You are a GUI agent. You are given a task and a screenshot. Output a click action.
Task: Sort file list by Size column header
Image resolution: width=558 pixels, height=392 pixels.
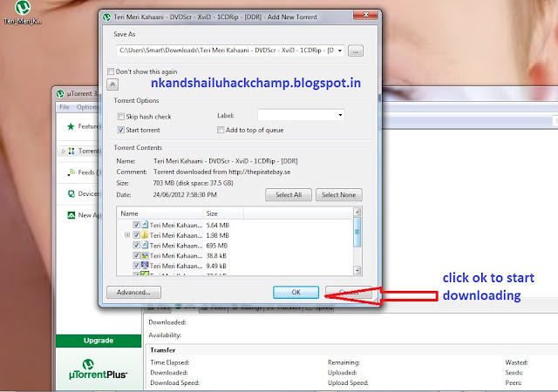coord(223,213)
